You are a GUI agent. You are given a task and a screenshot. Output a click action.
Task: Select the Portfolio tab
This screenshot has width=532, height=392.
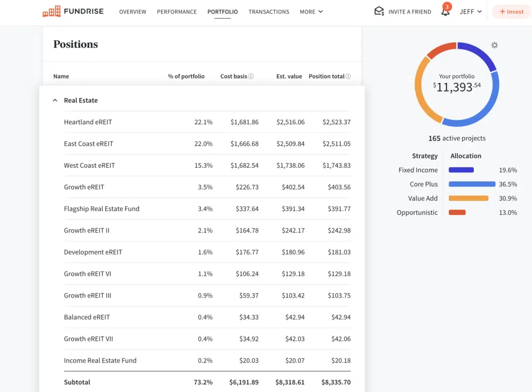pyautogui.click(x=222, y=11)
